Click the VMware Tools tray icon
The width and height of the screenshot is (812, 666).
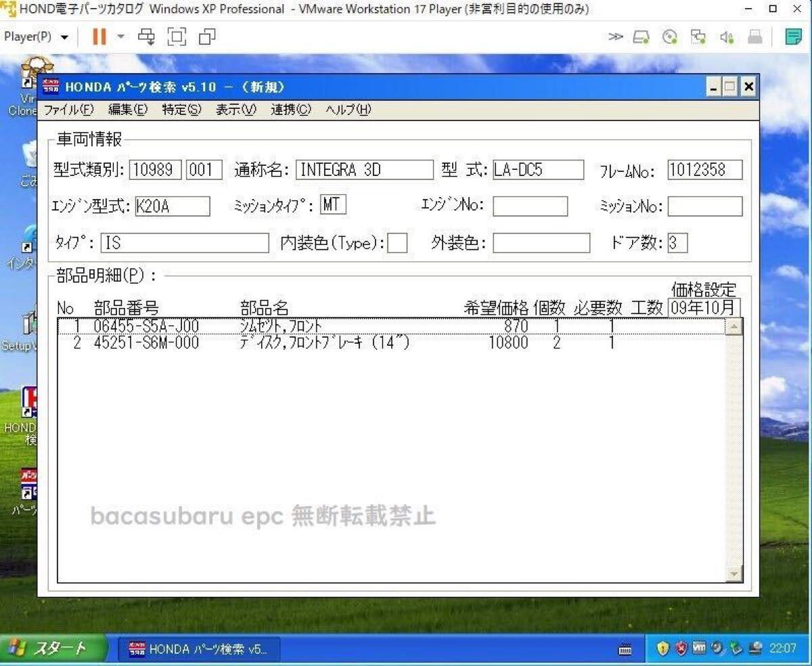pyautogui.click(x=699, y=648)
